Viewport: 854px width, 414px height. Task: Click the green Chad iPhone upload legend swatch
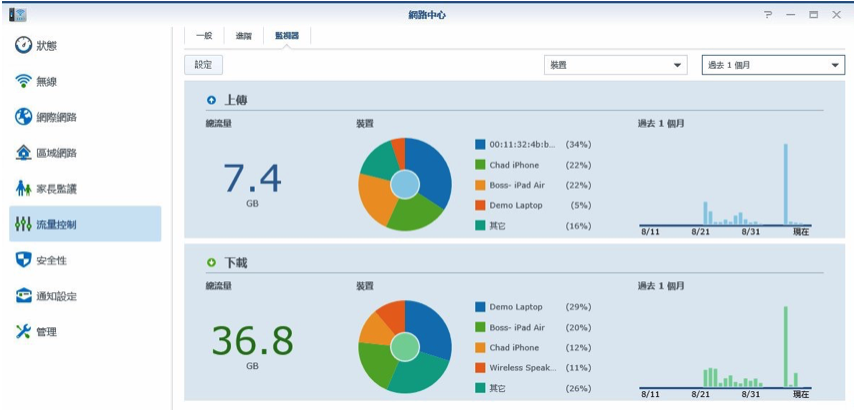[x=480, y=165]
